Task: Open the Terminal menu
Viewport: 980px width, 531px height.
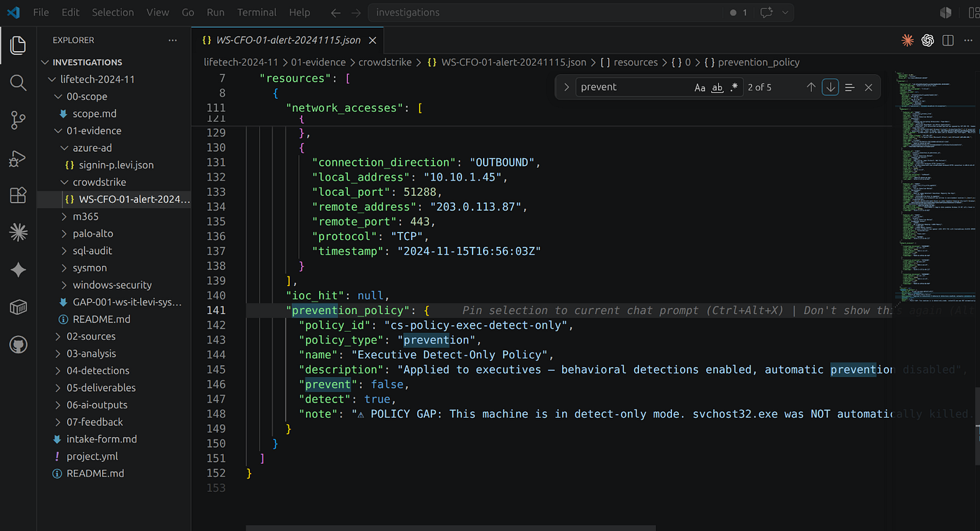Action: click(256, 13)
